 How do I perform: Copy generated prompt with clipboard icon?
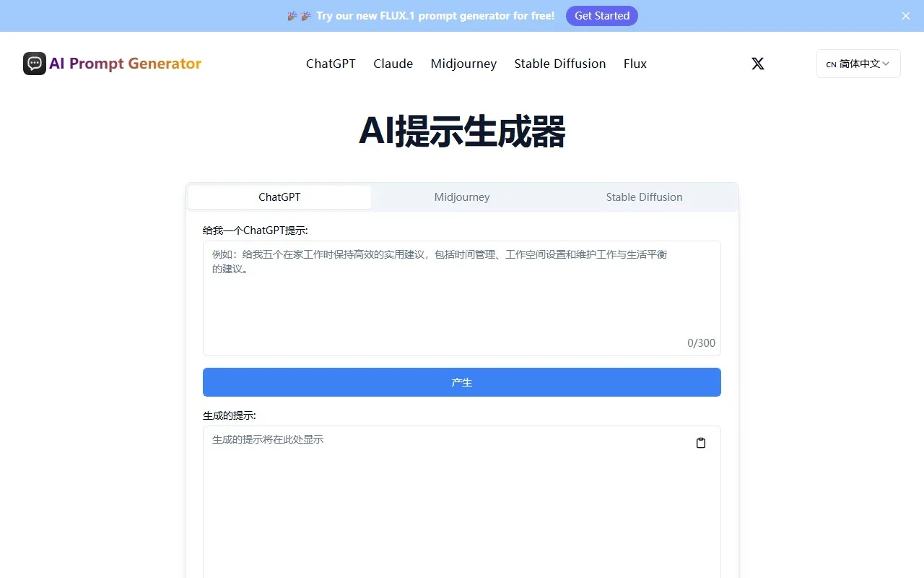pos(700,443)
